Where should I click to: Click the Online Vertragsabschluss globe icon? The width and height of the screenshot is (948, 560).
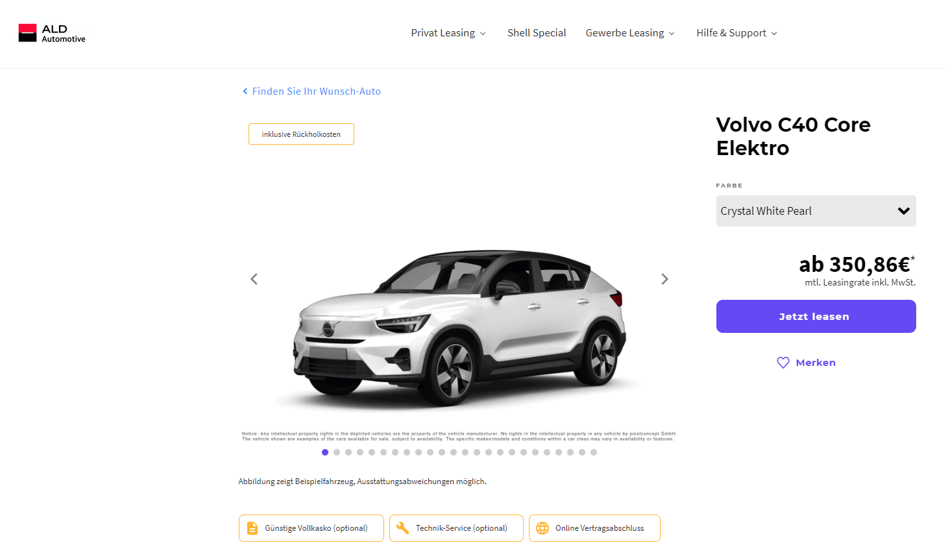point(542,528)
